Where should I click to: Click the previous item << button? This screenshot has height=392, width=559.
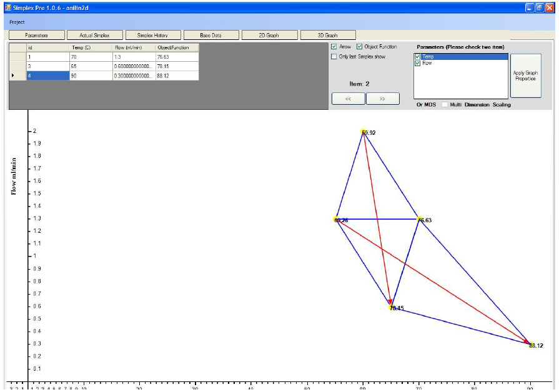tap(348, 99)
